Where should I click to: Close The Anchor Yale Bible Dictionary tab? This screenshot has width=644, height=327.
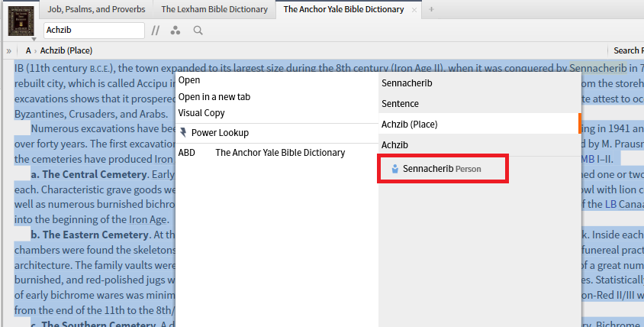[x=414, y=10]
